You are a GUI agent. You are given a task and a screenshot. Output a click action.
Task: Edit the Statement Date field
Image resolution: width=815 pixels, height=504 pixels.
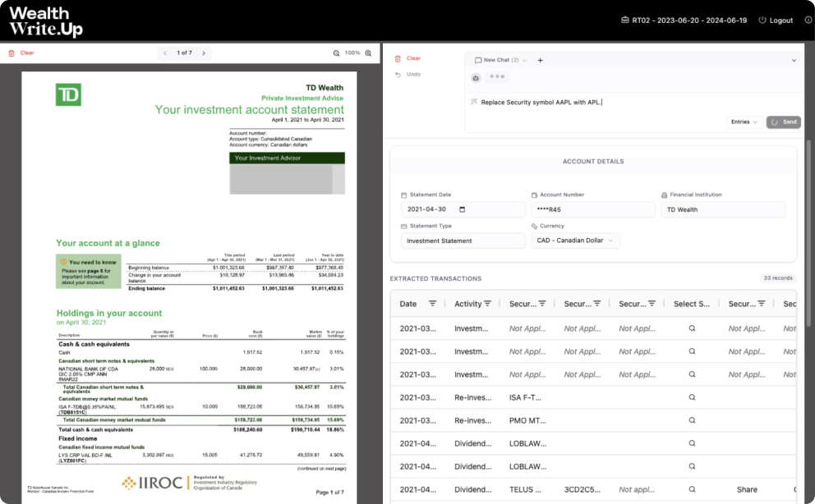pyautogui.click(x=463, y=209)
